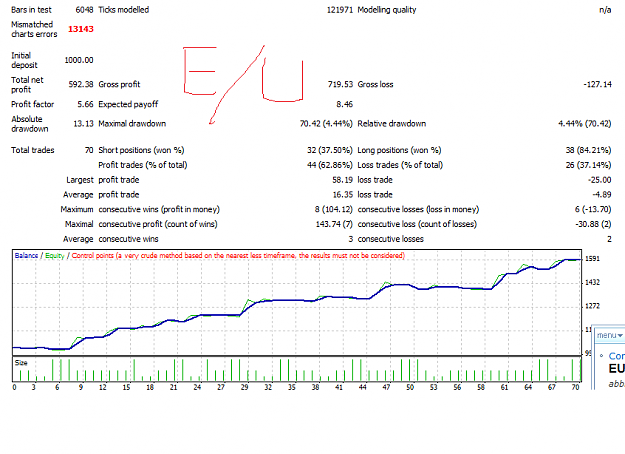Click the x-axis label 70
Viewport: 625px width, 454px height.
pyautogui.click(x=575, y=387)
